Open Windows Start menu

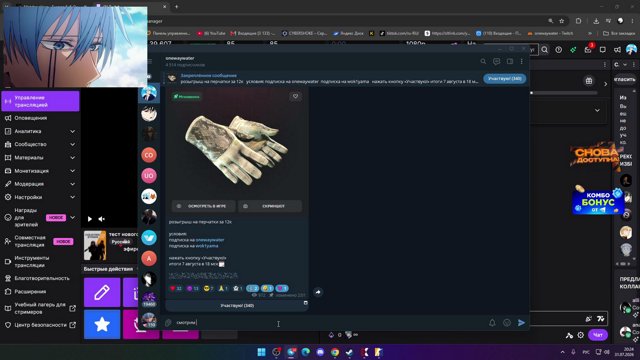pyautogui.click(x=261, y=352)
